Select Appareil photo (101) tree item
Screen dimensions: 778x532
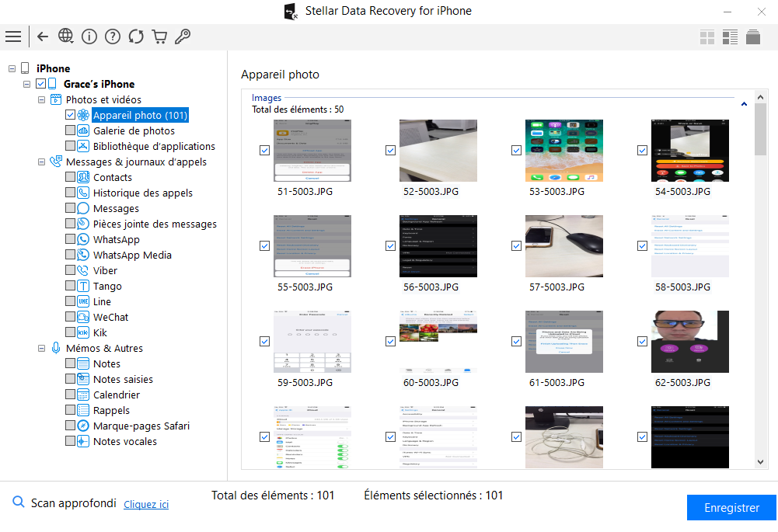(140, 115)
